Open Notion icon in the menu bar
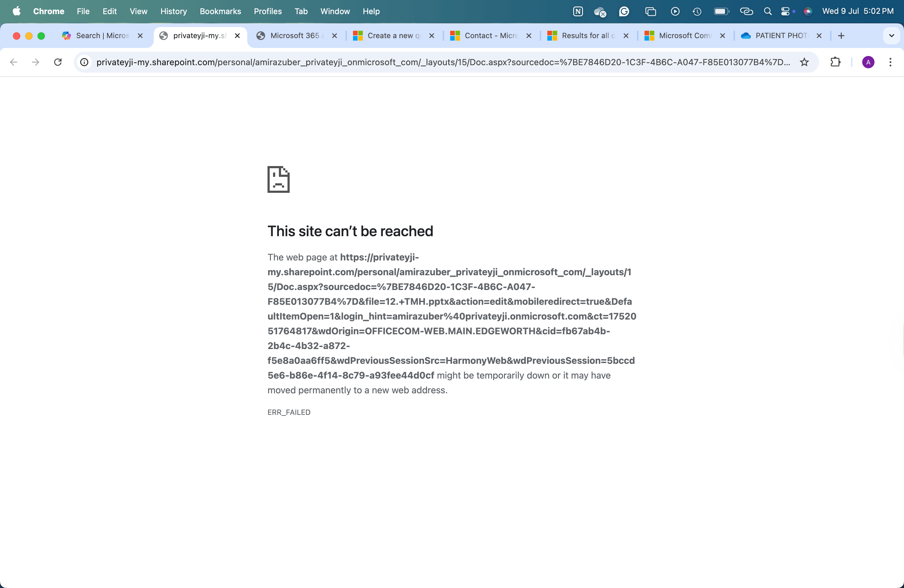Viewport: 904px width, 588px height. (x=578, y=11)
